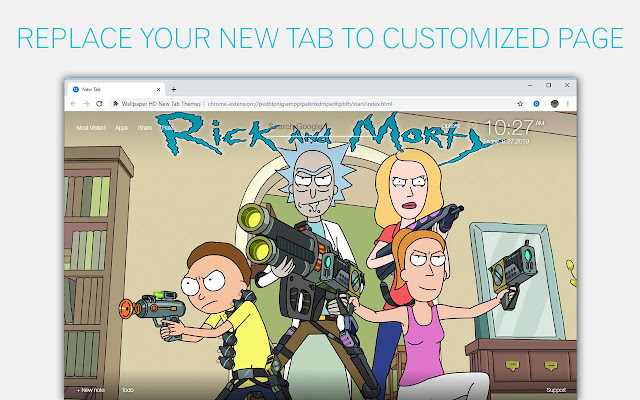Open the Most Visited menu
Screen dimensions: 640x400
(91, 128)
